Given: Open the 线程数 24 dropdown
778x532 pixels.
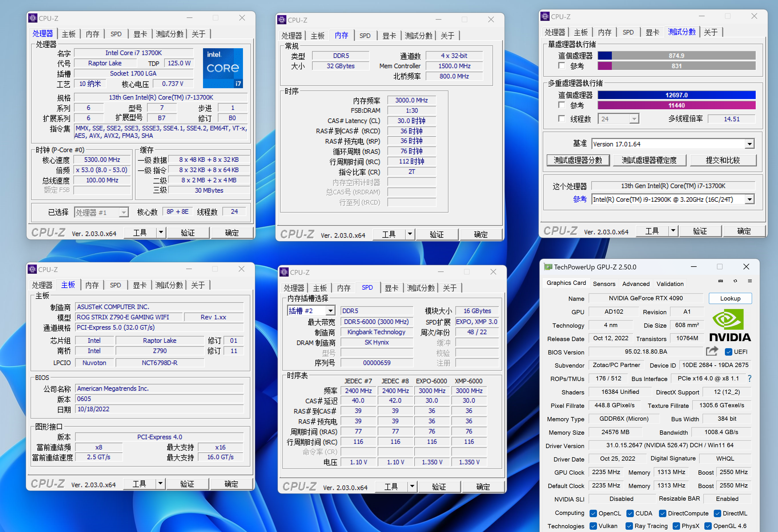Looking at the screenshot, I should [634, 119].
